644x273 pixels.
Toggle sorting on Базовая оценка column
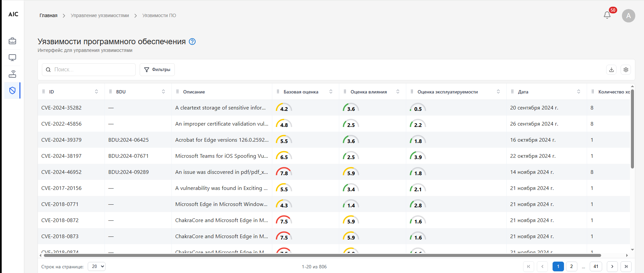pyautogui.click(x=331, y=92)
